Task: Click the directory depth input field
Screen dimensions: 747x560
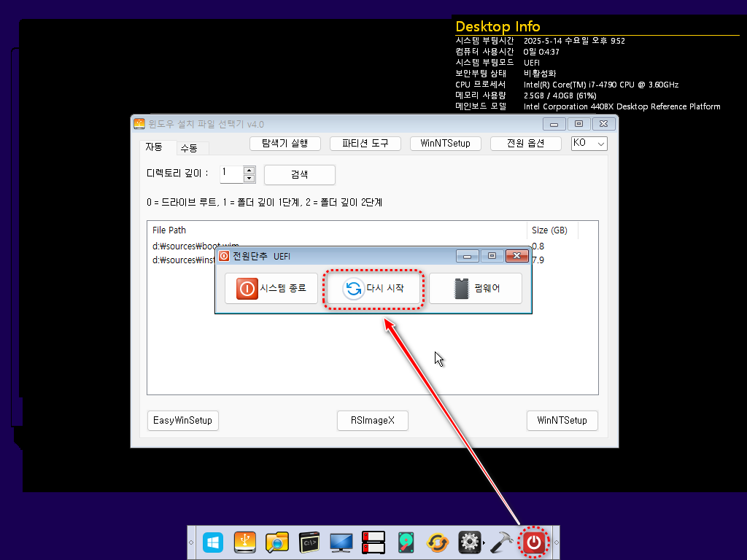Action: [x=231, y=174]
